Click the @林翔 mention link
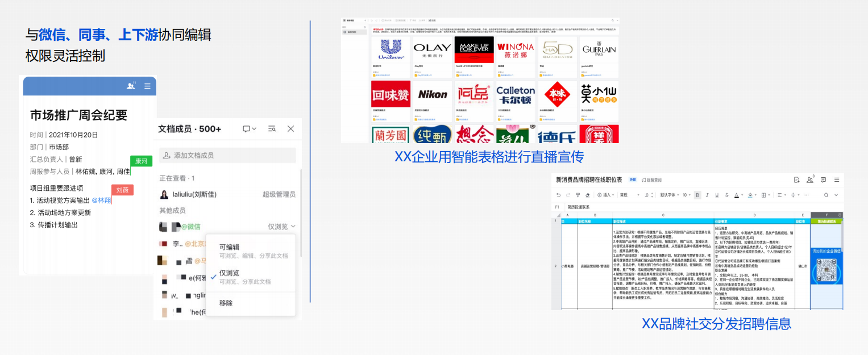The width and height of the screenshot is (868, 355). [101, 200]
